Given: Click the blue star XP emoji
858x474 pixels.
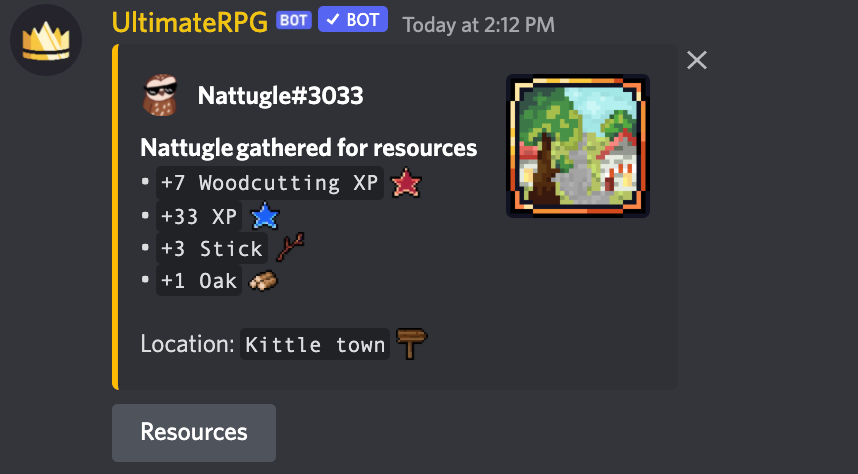Looking at the screenshot, I should coord(265,216).
